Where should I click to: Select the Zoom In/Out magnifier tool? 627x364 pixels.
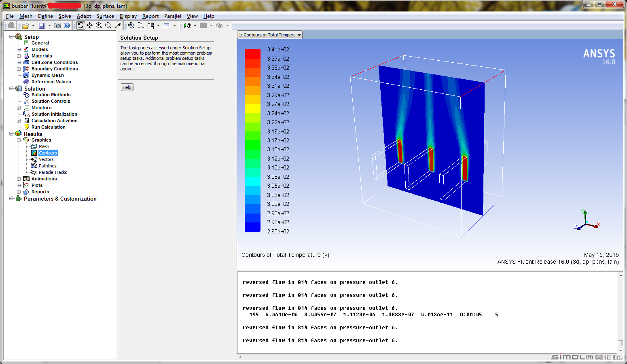point(99,25)
